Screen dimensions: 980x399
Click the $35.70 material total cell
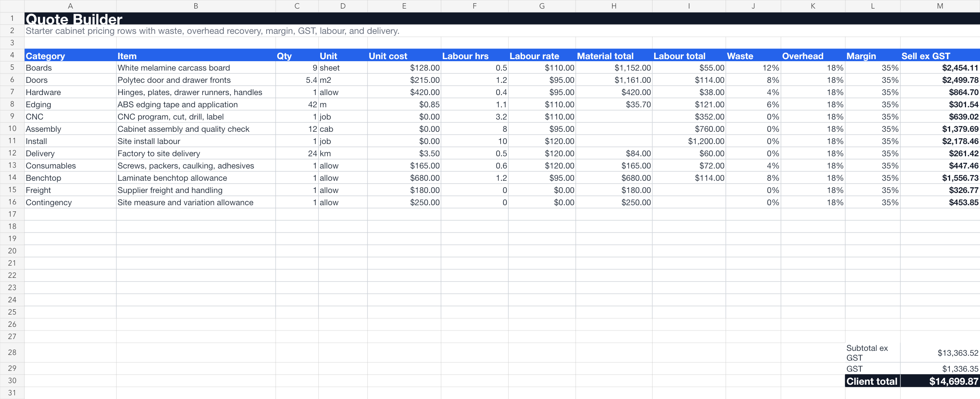(x=614, y=104)
